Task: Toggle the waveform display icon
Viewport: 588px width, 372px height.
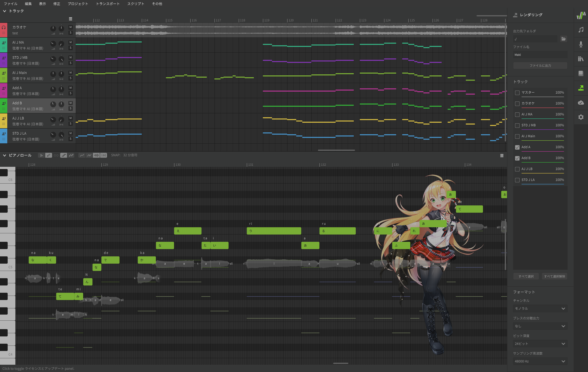Action: 97,155
